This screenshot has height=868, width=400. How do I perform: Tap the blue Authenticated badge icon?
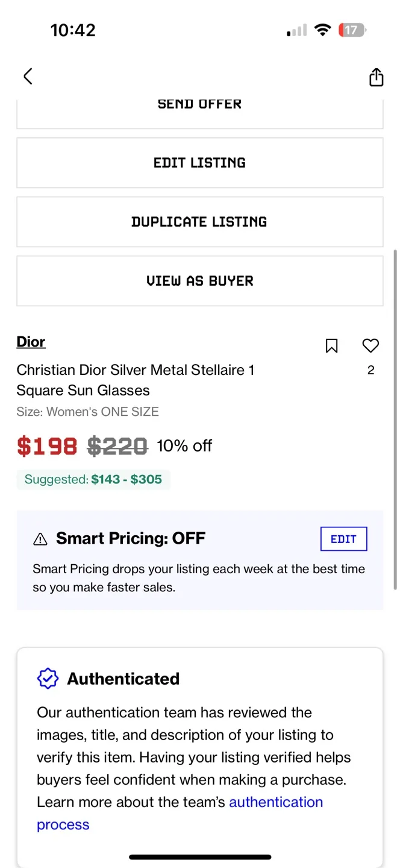coord(48,678)
